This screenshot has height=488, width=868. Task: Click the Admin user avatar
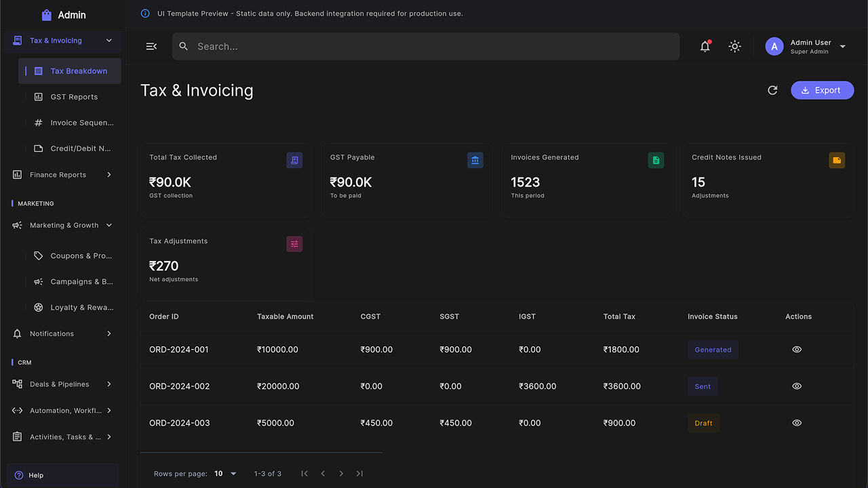[x=774, y=46]
